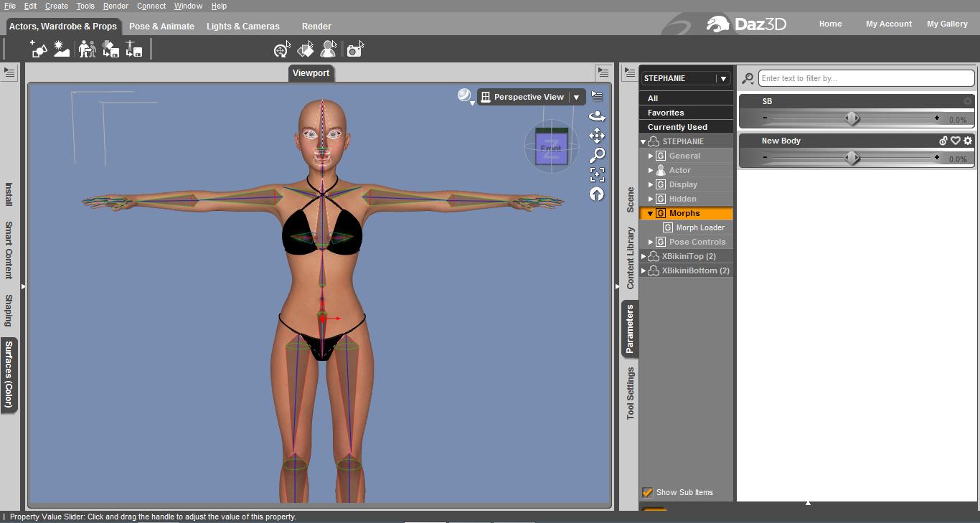
Task: Open the Scene side tab
Action: coord(630,200)
